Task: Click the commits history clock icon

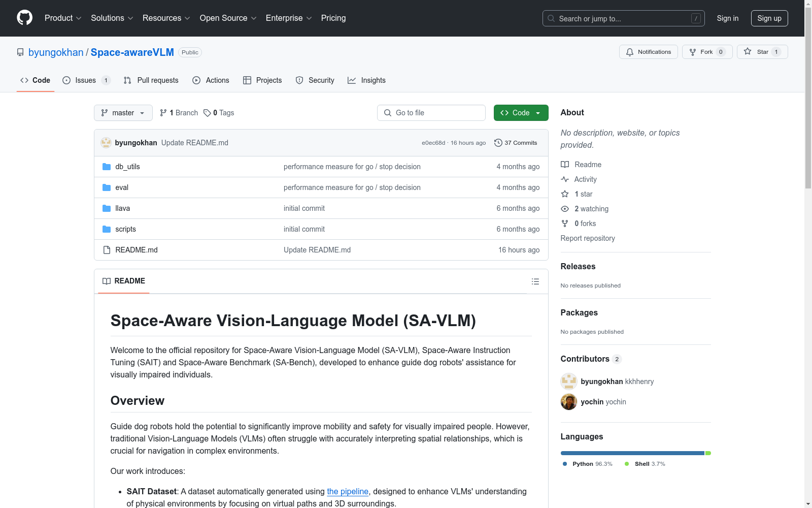Action: [498, 143]
